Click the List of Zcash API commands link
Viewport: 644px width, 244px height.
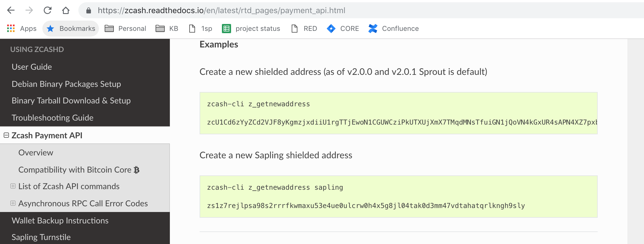(69, 186)
